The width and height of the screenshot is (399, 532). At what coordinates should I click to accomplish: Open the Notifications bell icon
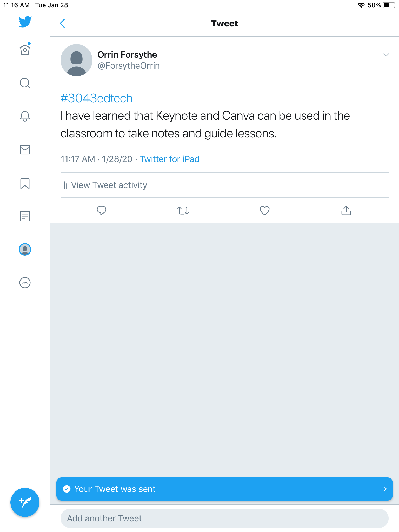pos(25,116)
